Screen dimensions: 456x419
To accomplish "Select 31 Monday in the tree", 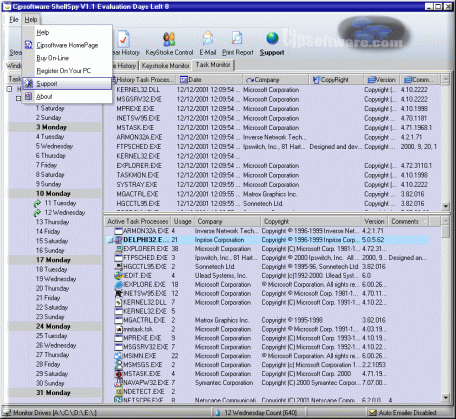I will 53,393.
